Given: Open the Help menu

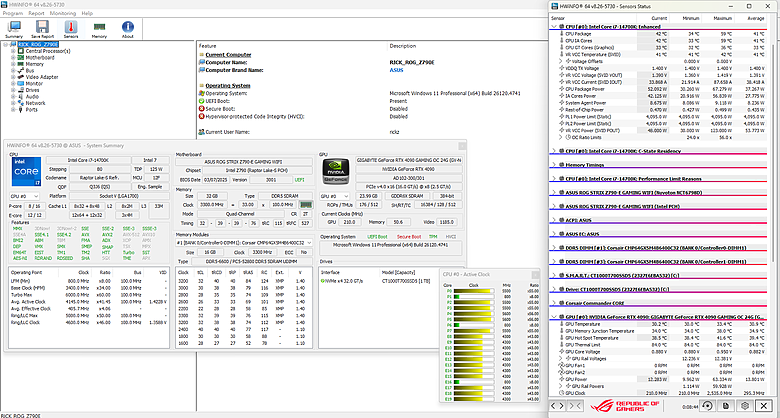Looking at the screenshot, I should pos(87,13).
